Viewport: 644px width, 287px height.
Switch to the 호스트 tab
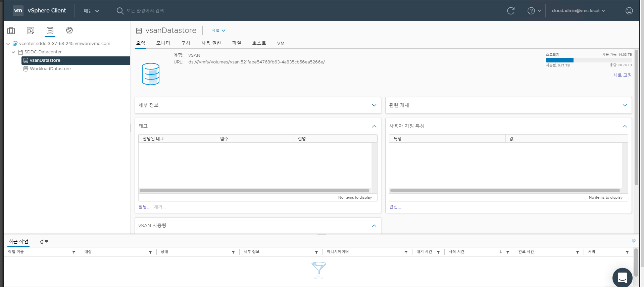tap(259, 43)
